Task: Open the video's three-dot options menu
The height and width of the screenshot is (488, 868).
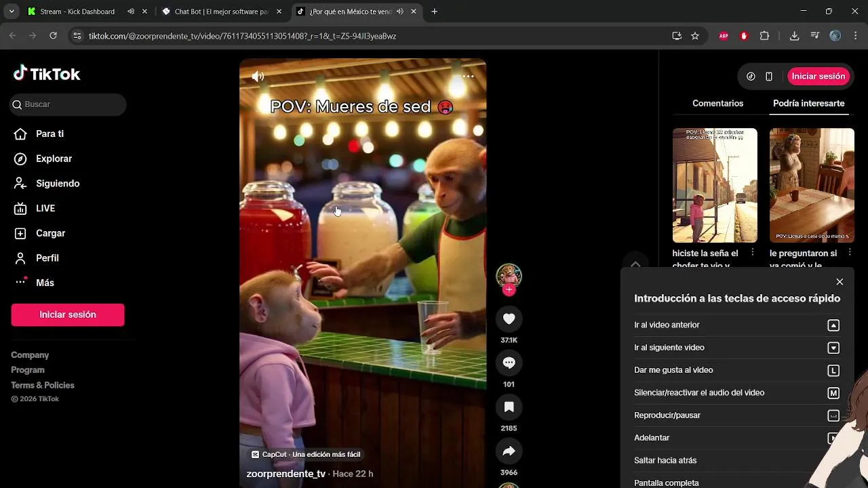Action: (468, 77)
